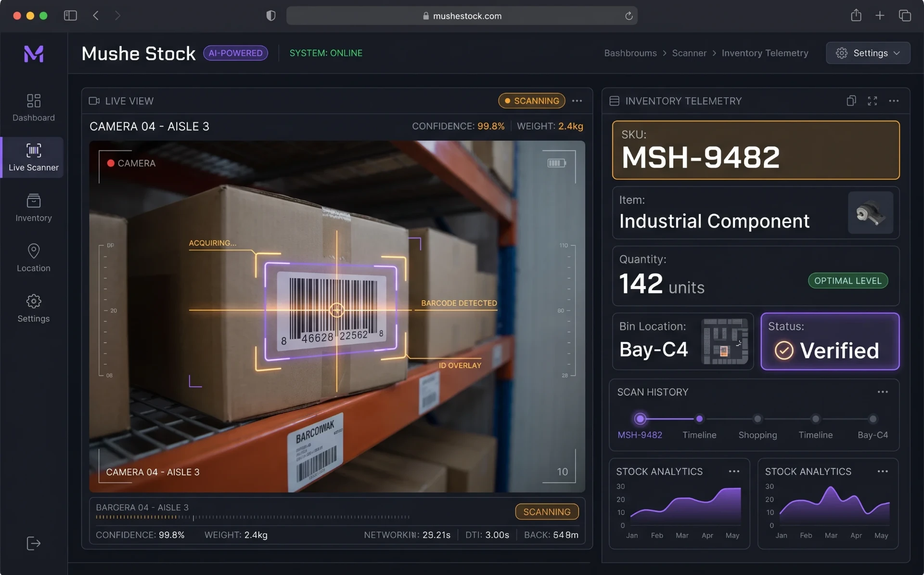Open the Settings gear in left sidebar
The width and height of the screenshot is (924, 575).
pos(34,301)
